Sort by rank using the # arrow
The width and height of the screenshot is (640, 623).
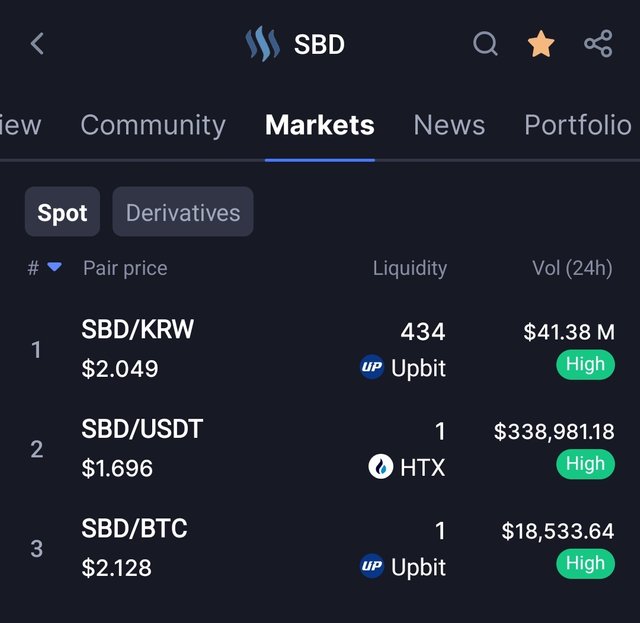tap(54, 267)
